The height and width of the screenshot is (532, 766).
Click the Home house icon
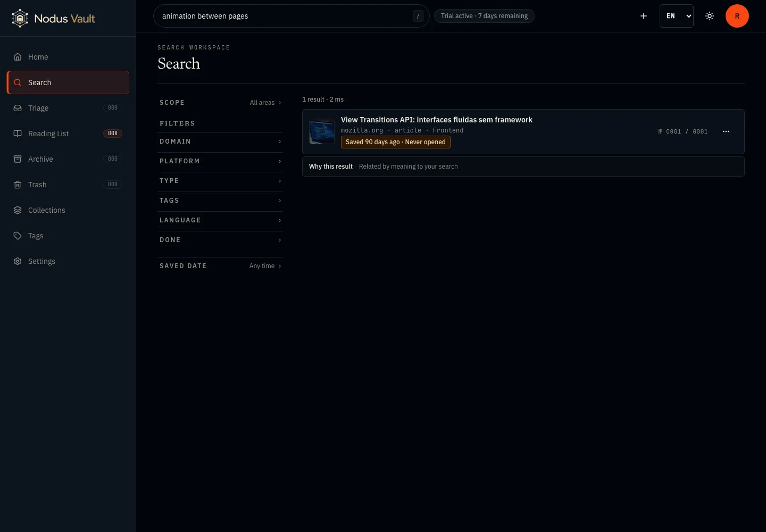click(18, 57)
